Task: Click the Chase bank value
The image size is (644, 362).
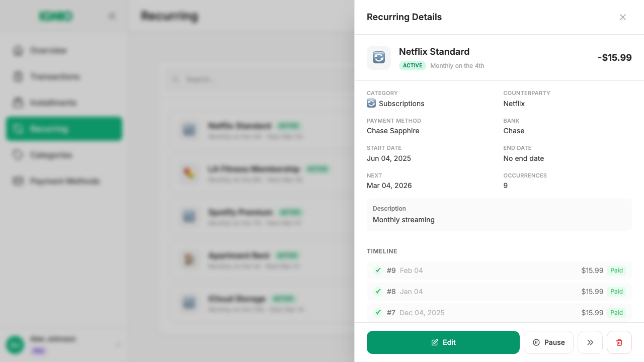Action: click(514, 131)
